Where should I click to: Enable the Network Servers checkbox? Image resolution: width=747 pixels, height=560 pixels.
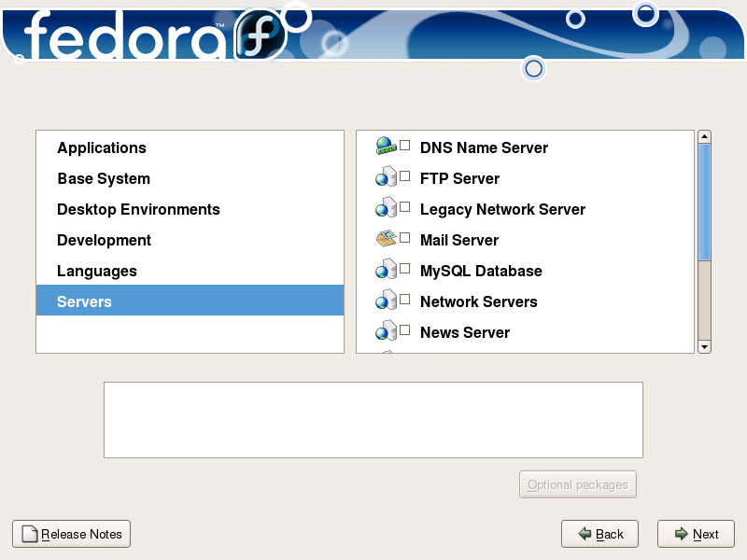(x=405, y=299)
